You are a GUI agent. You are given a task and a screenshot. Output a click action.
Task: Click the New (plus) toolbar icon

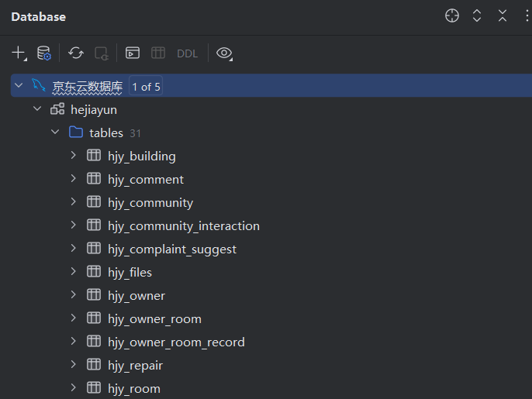19,53
